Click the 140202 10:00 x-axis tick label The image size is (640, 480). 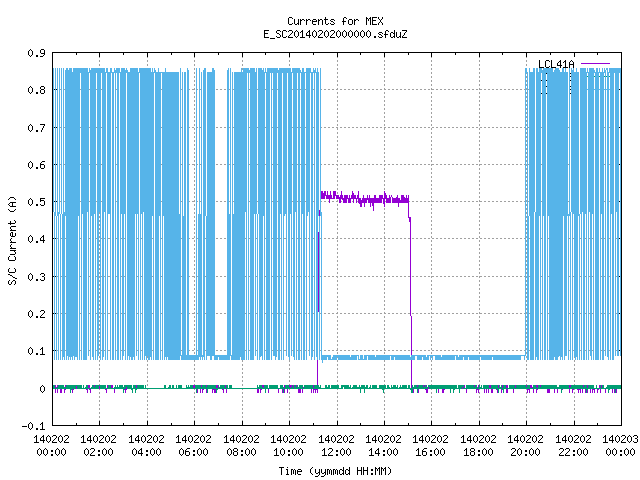pos(288,446)
